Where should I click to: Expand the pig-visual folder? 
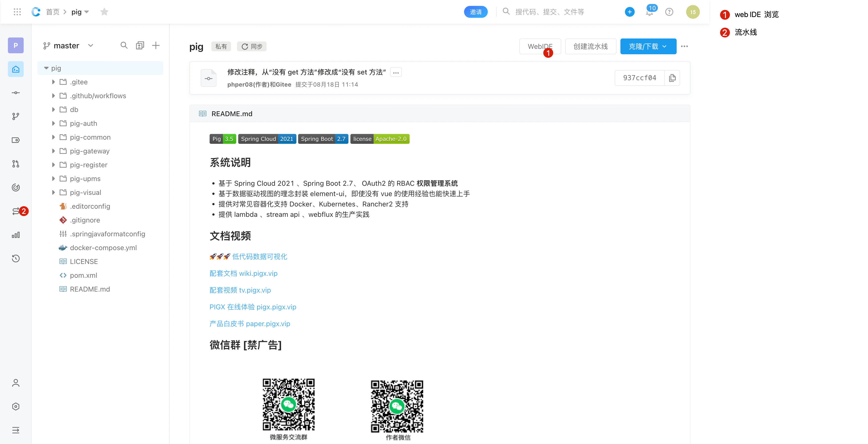pos(53,192)
